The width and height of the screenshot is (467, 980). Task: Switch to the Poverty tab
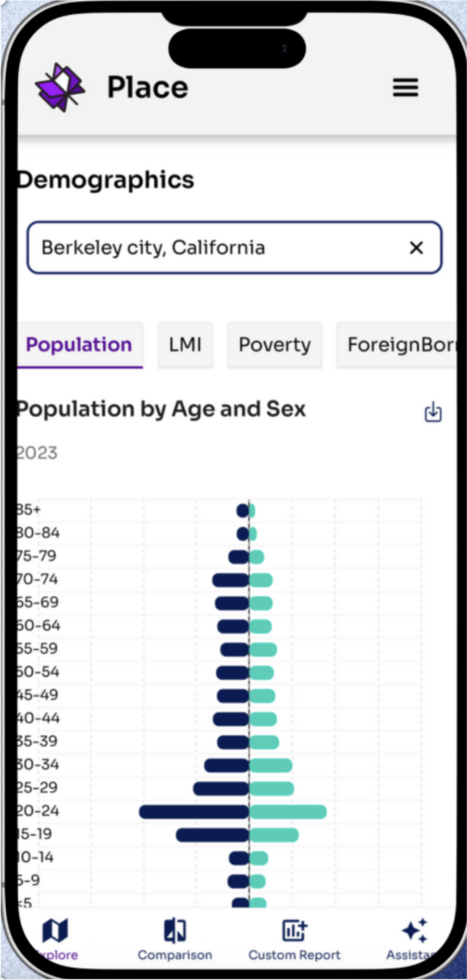[x=274, y=345]
